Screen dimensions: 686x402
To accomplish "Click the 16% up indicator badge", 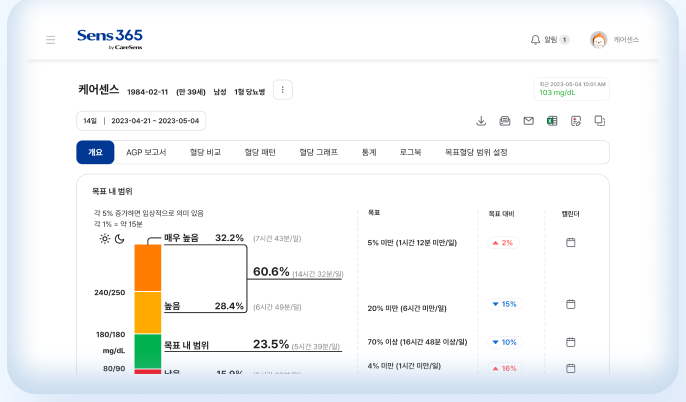I will [505, 368].
